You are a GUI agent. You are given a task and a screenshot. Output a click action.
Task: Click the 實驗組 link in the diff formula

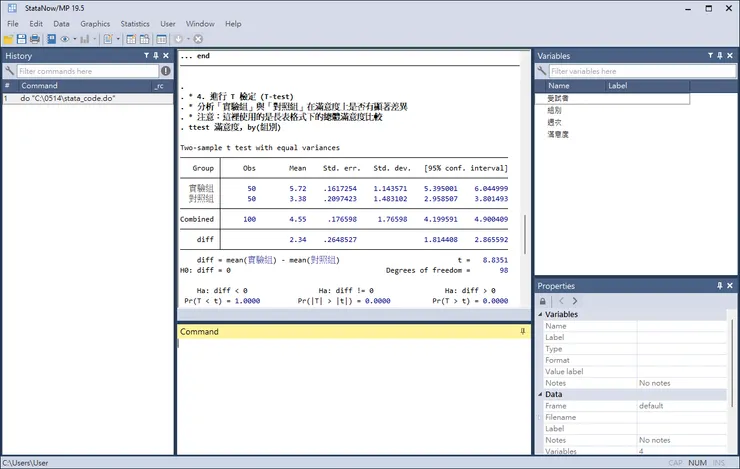[x=260, y=260]
